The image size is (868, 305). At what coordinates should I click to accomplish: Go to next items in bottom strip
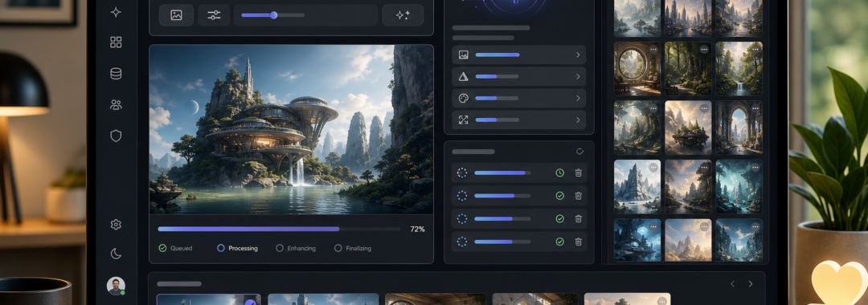(x=751, y=284)
